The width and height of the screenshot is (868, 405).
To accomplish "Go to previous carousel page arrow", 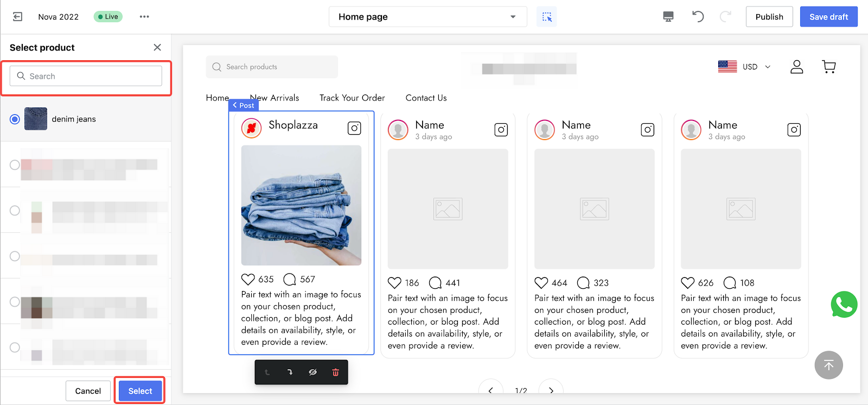I will pyautogui.click(x=490, y=390).
